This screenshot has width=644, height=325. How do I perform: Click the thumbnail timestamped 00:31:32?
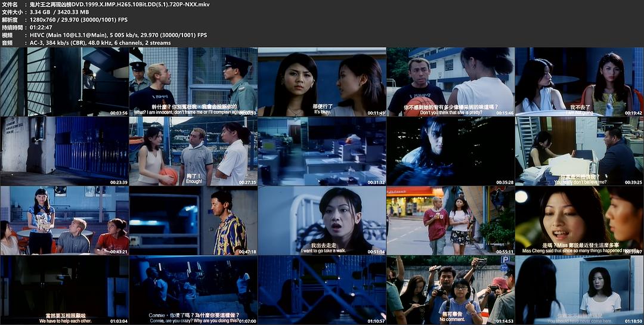(x=322, y=151)
